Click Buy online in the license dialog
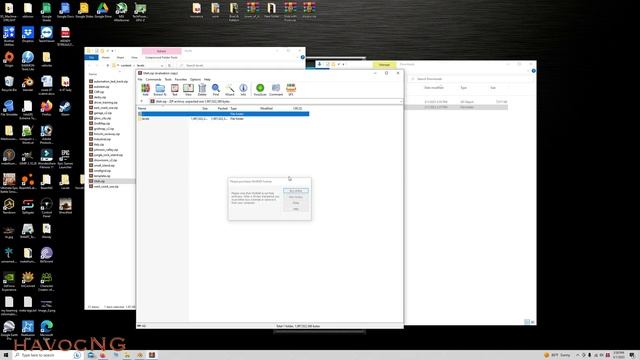 296,191
